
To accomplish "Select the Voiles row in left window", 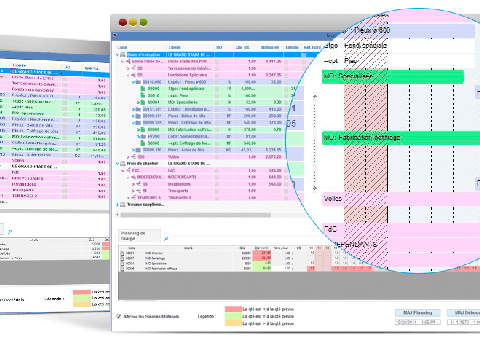I will (55, 161).
